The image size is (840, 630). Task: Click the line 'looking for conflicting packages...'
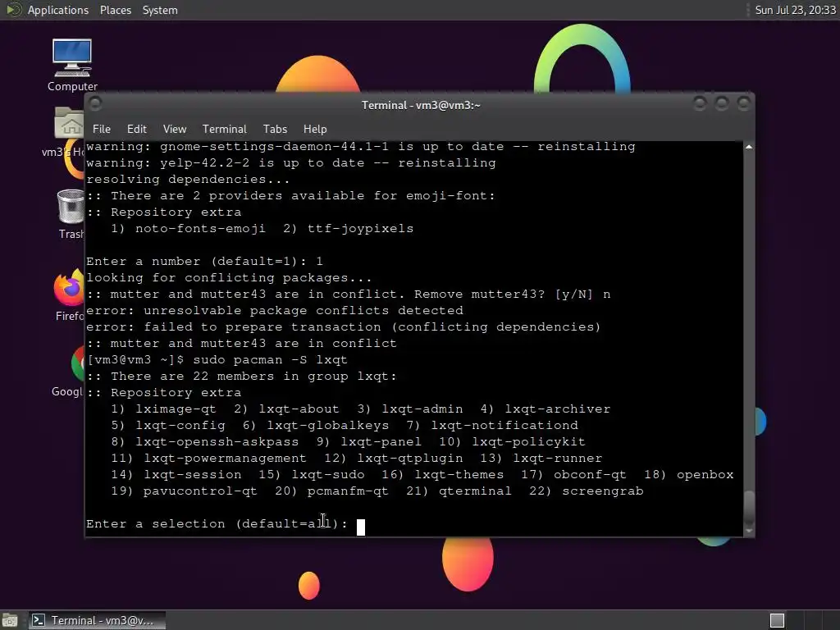pyautogui.click(x=229, y=278)
